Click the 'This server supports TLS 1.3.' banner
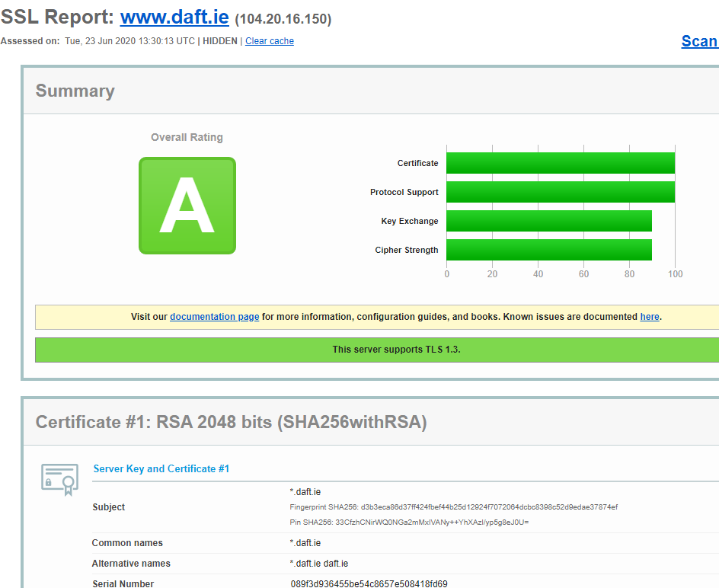Viewport: 719px width, 588px height. (x=377, y=350)
